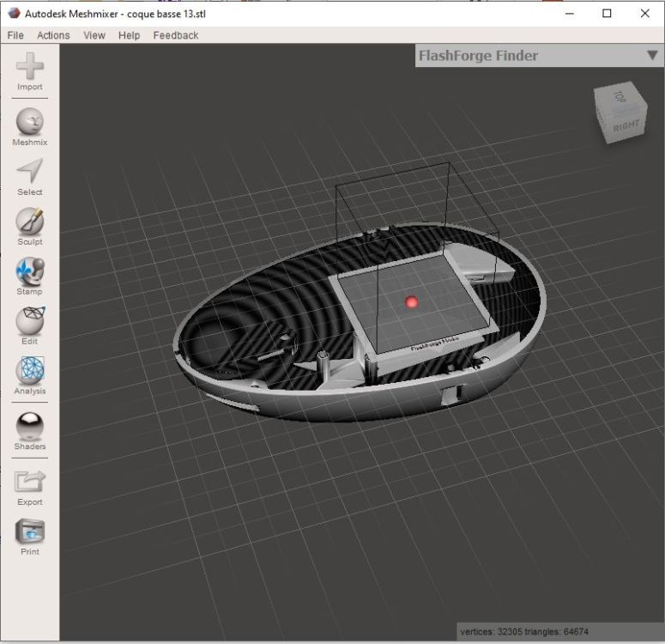Click the TOP face of view cube
This screenshot has width=665, height=644.
tap(619, 97)
